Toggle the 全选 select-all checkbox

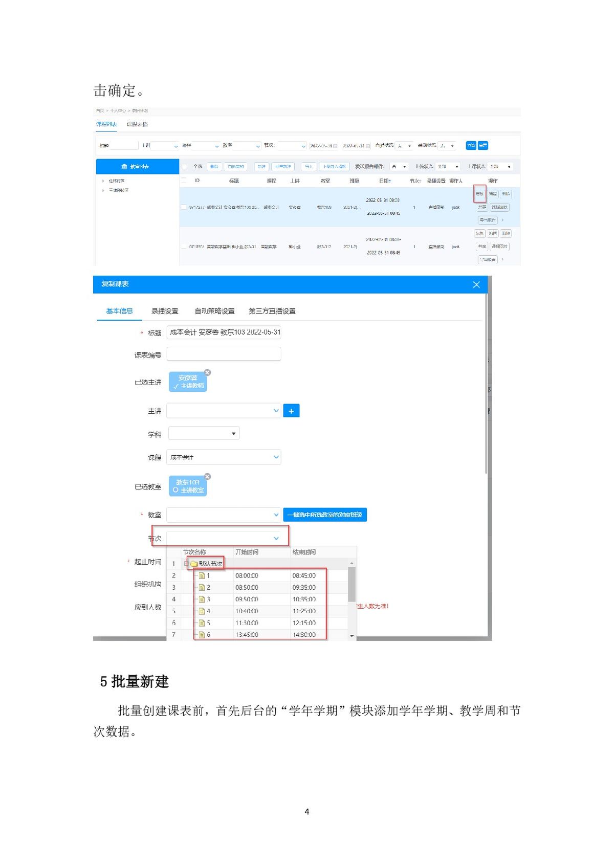tap(185, 167)
